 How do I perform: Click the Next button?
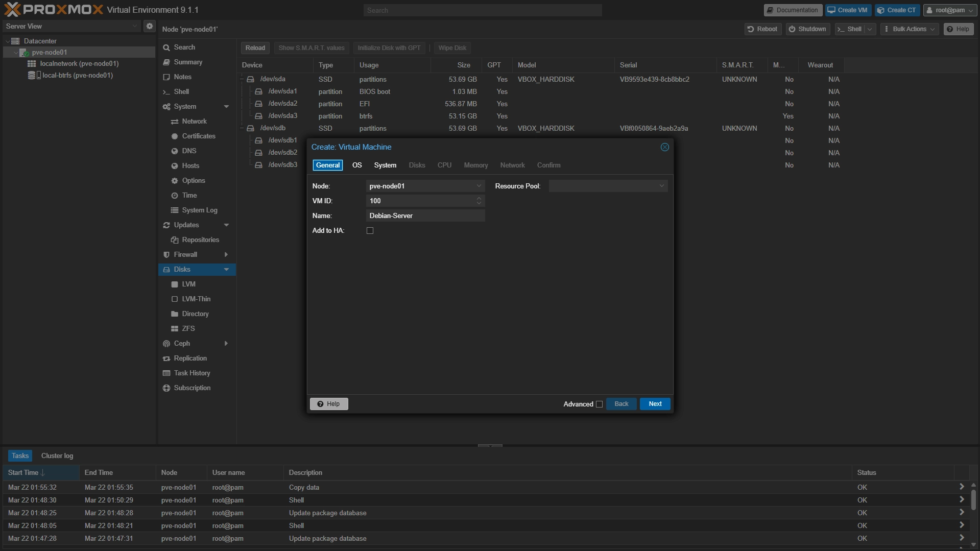click(655, 404)
